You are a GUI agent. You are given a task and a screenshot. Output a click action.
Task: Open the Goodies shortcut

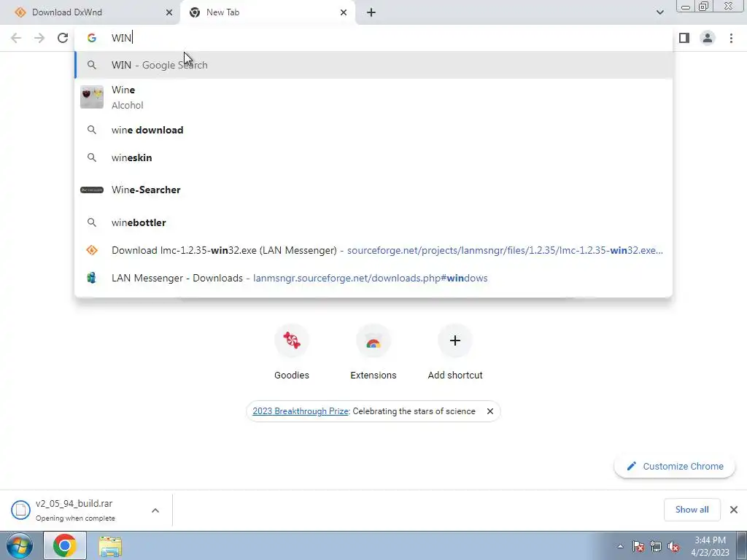coord(292,352)
